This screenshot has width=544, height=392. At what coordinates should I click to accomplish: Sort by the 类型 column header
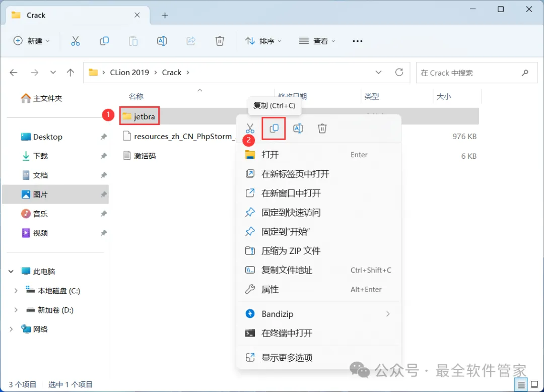coord(372,96)
